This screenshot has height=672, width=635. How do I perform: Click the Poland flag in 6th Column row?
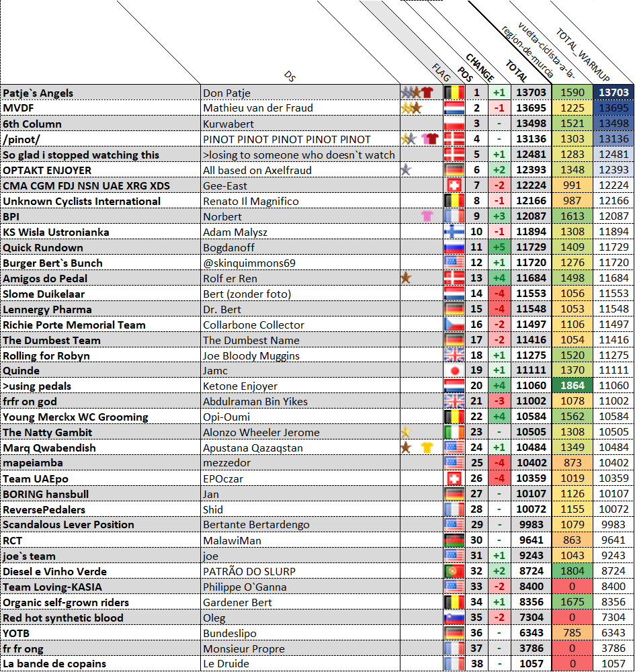pyautogui.click(x=454, y=124)
